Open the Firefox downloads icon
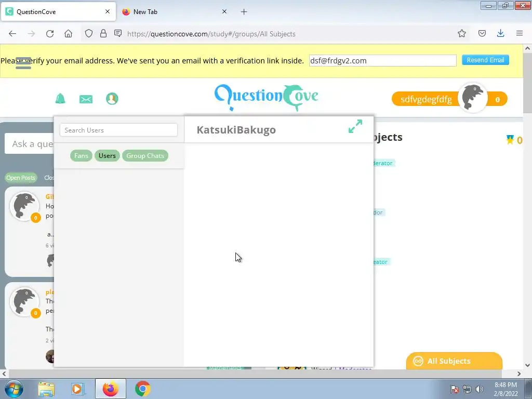Screen dimensions: 532x399 500,34
